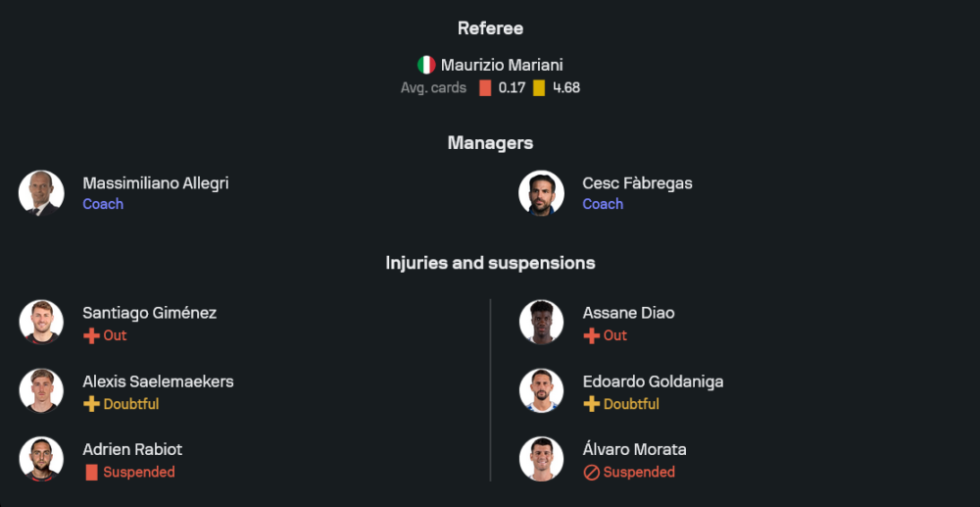Image resolution: width=980 pixels, height=507 pixels.
Task: Click Santiago Giménez's player photo
Action: click(x=41, y=323)
